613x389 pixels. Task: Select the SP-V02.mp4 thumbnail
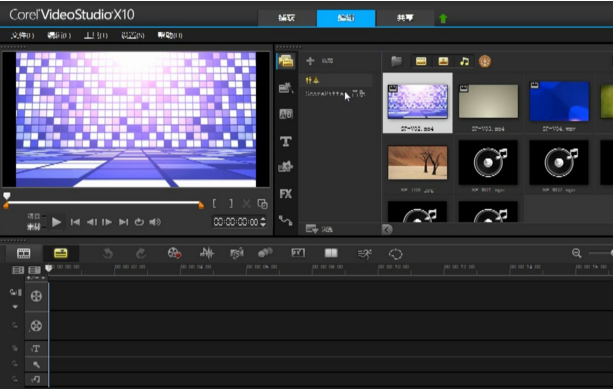coord(418,103)
